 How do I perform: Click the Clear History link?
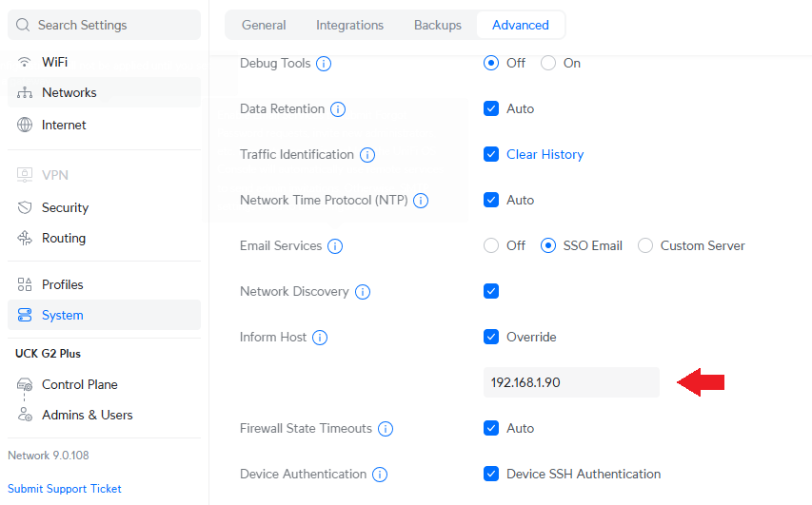545,155
